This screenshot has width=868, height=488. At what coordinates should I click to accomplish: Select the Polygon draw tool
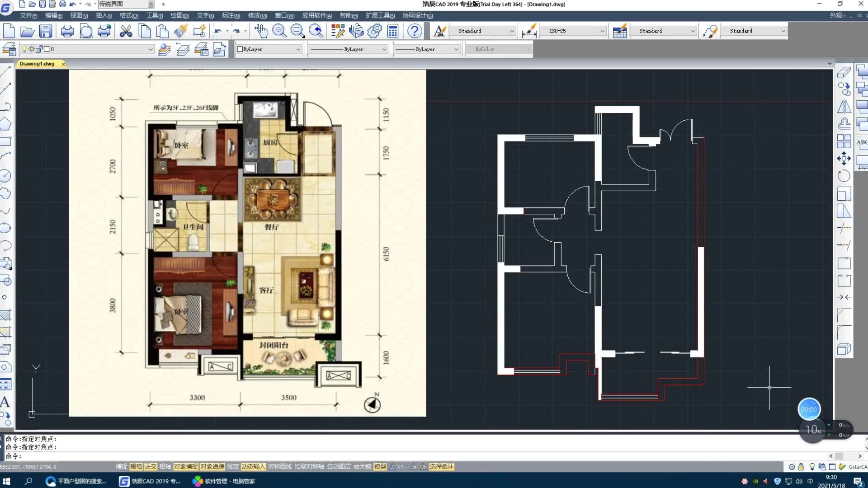click(6, 124)
